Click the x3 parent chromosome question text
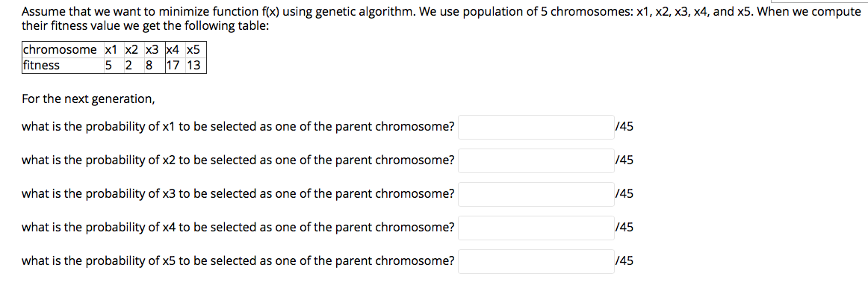This screenshot has height=306, width=868. pos(238,193)
